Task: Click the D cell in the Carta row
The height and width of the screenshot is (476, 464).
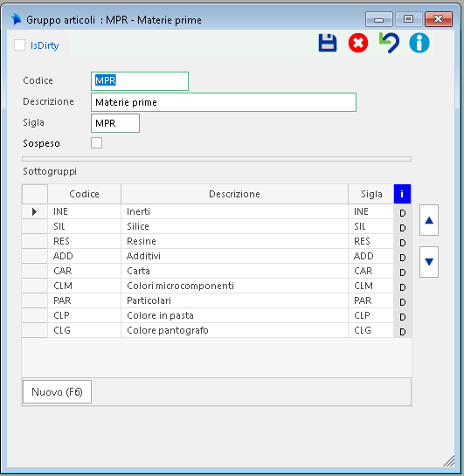Action: (402, 272)
